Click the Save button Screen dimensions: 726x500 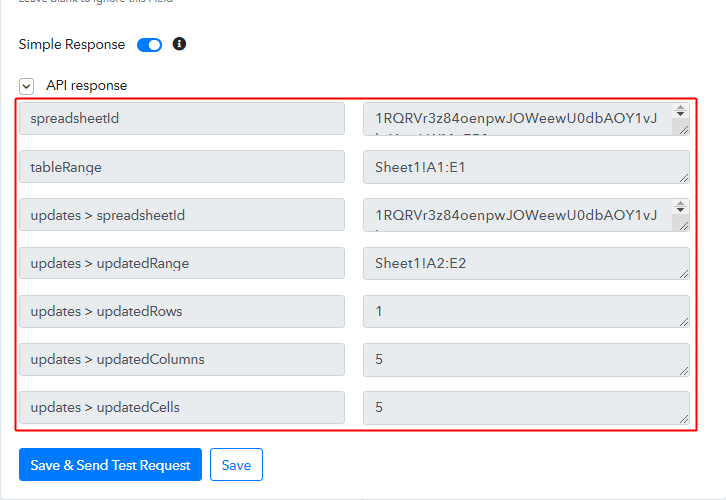point(236,464)
